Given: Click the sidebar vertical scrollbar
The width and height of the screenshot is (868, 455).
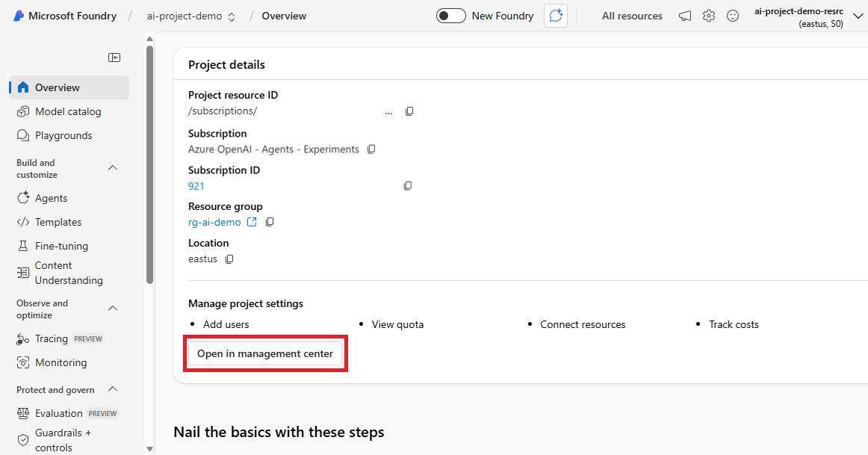Looking at the screenshot, I should pyautogui.click(x=149, y=165).
